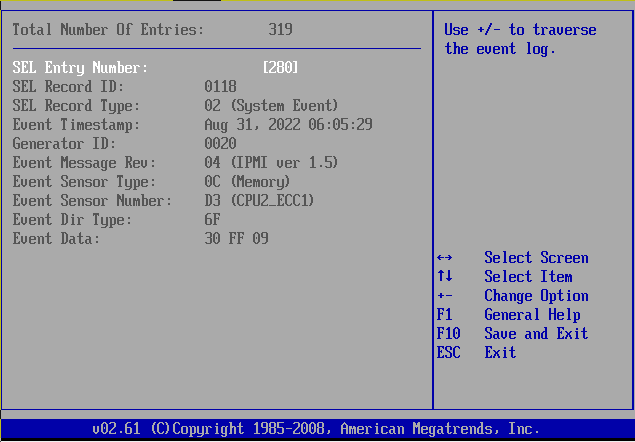Click F10 Save and Exit
The height and width of the screenshot is (442, 635).
tap(512, 334)
